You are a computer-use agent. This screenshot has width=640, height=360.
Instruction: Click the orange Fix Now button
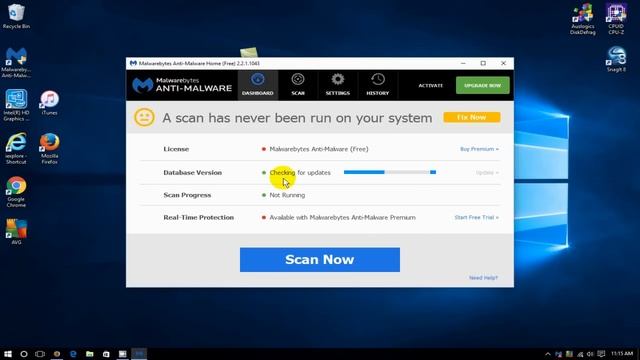coord(471,117)
